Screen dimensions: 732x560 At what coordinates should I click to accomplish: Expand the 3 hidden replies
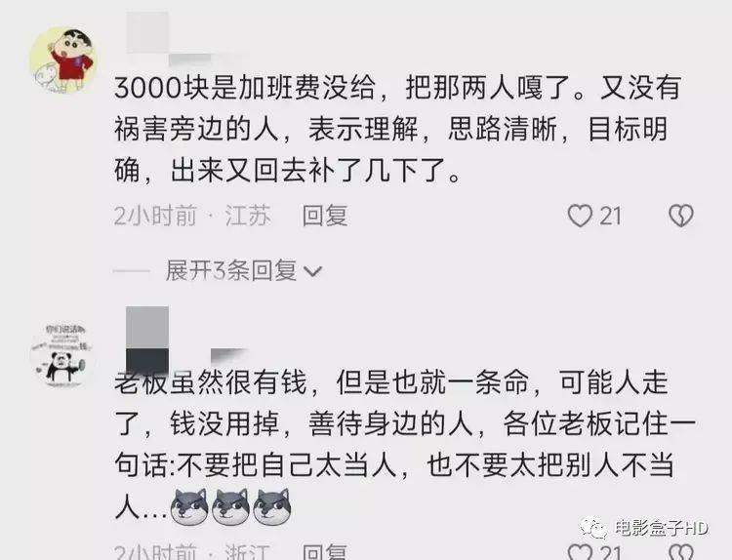point(231,270)
